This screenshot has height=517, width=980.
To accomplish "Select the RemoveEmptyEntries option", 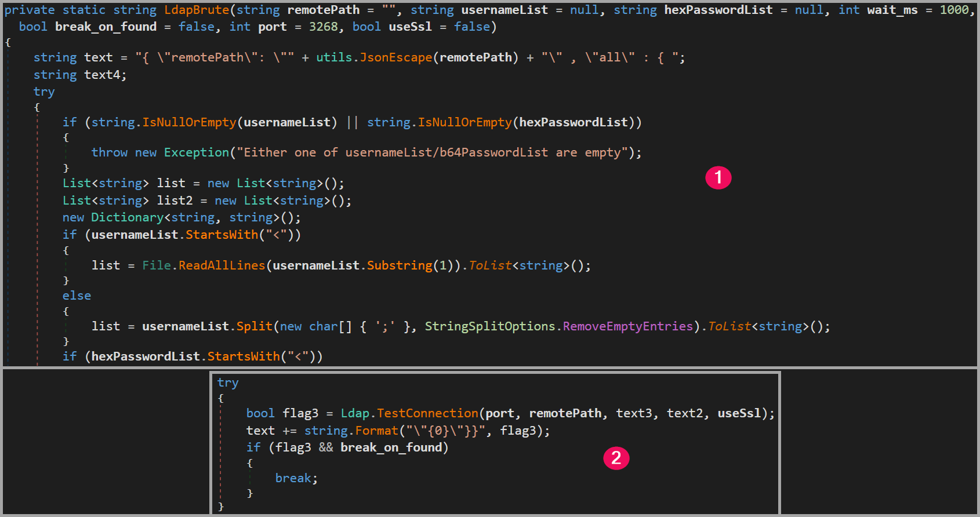I will click(x=628, y=326).
